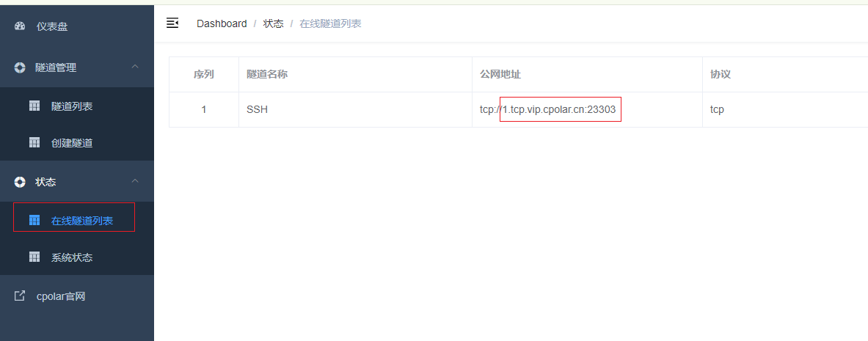Click the Dashboard breadcrumb link
The width and height of the screenshot is (868, 341).
[222, 23]
